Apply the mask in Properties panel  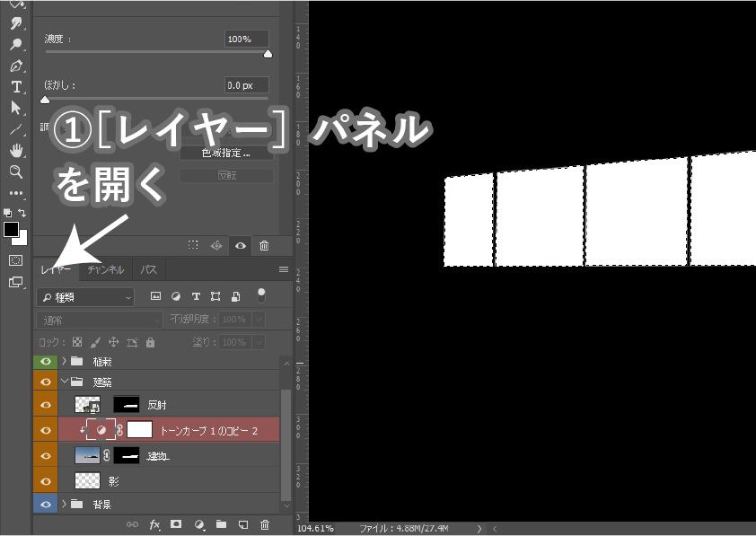216,245
